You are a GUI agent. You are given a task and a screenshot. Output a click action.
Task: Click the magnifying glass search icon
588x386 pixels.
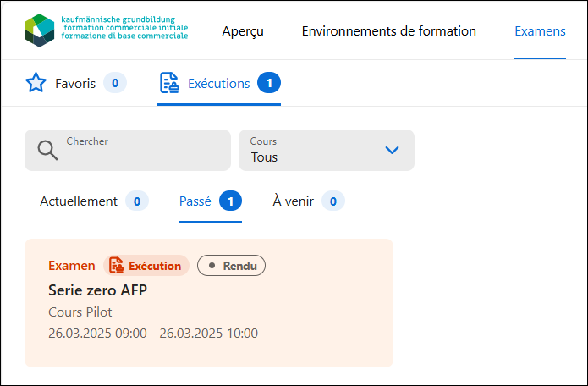47,151
